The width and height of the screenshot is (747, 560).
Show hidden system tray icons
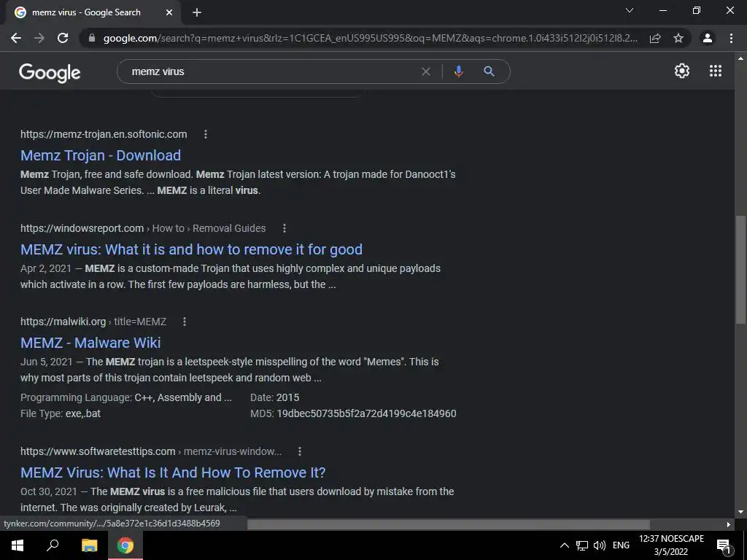click(564, 545)
